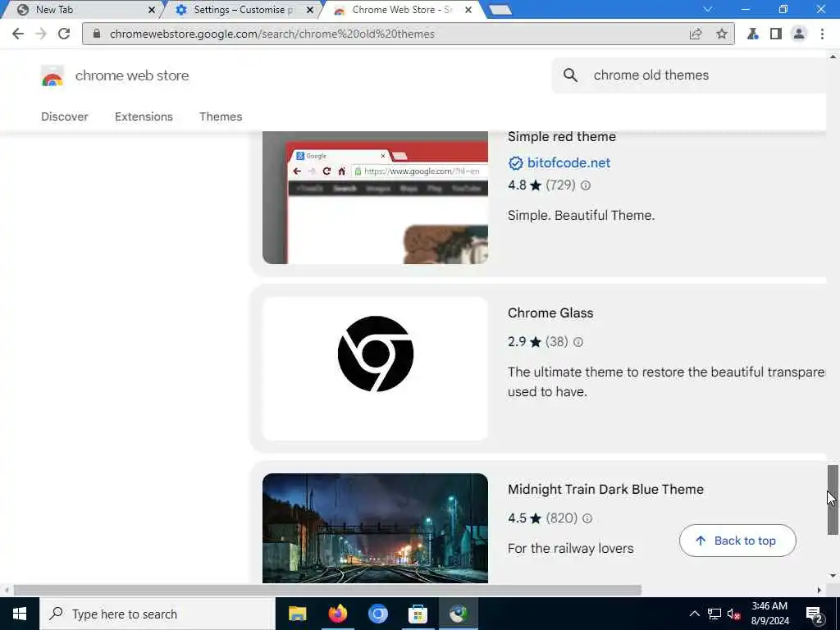This screenshot has height=630, width=840.
Task: Open the Simple red theme title
Action: 561,137
